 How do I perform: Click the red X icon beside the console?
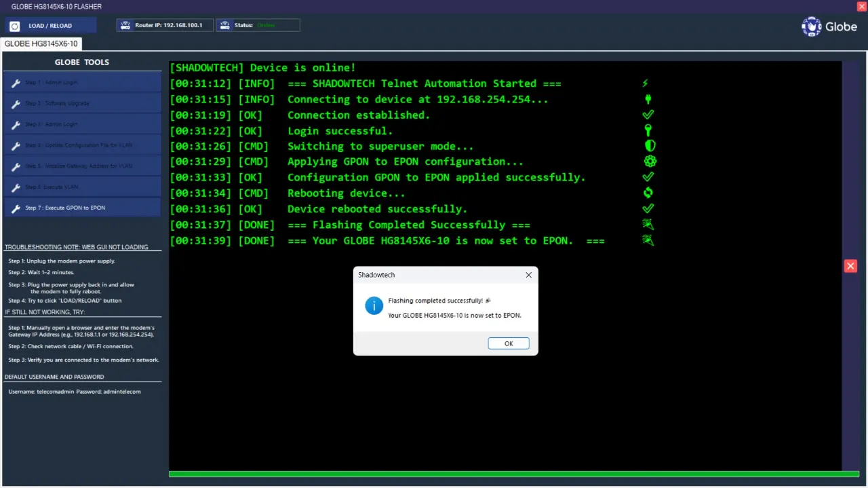850,266
